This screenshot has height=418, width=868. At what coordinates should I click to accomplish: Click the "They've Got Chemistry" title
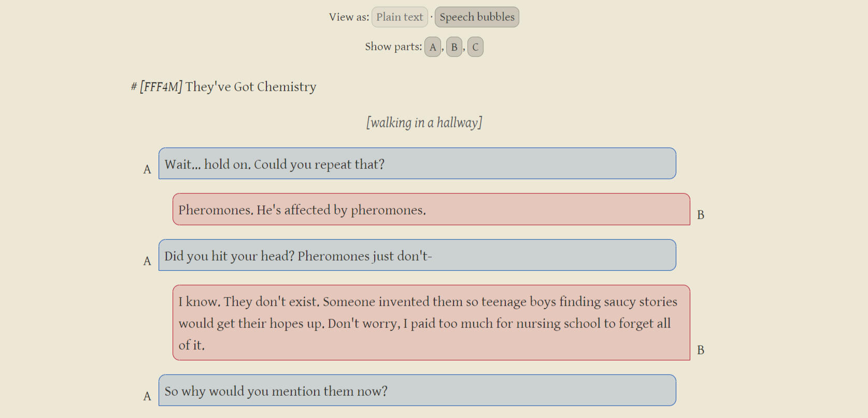coord(251,87)
